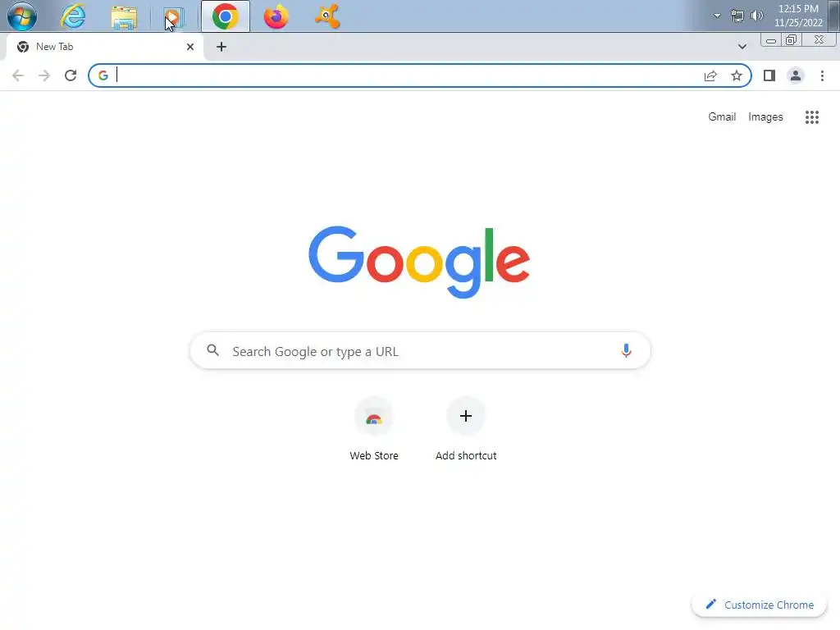Reload the current page
840x630 pixels.
click(71, 75)
